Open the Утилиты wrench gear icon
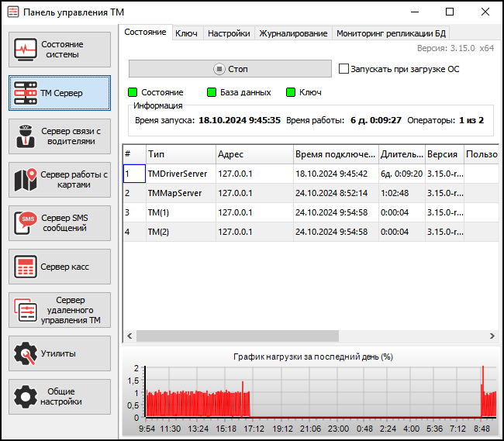Image resolution: width=504 pixels, height=441 pixels. tap(26, 353)
